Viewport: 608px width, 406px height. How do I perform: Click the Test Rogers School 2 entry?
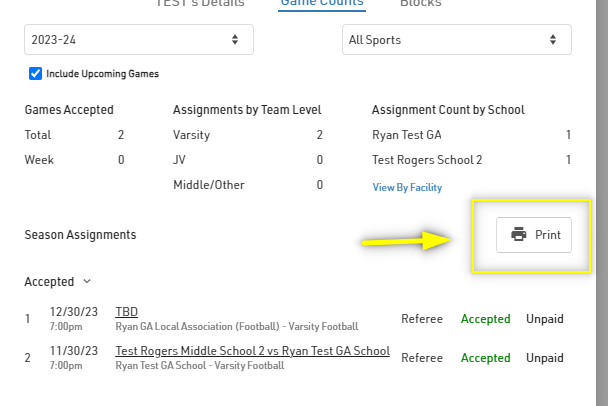pyautogui.click(x=427, y=160)
